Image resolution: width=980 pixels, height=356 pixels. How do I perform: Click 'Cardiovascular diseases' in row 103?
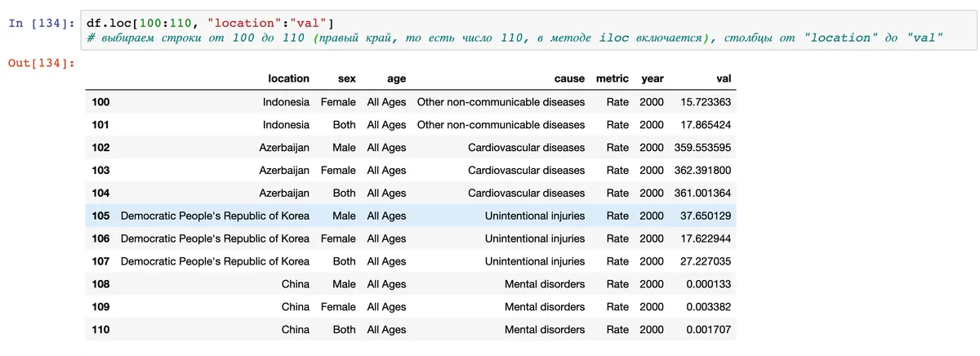click(x=526, y=171)
